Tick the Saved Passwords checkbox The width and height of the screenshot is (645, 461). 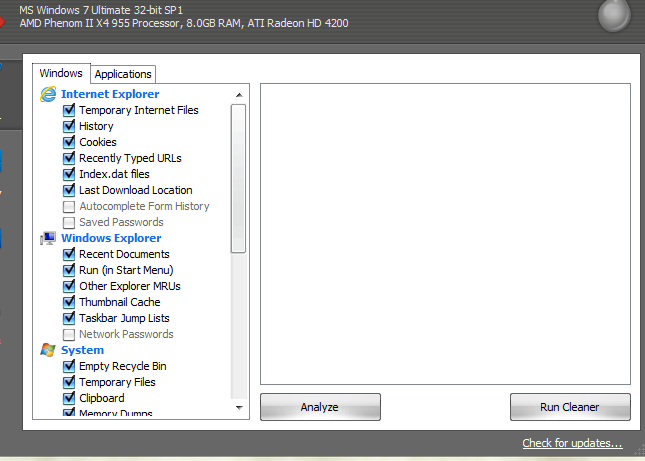click(69, 222)
